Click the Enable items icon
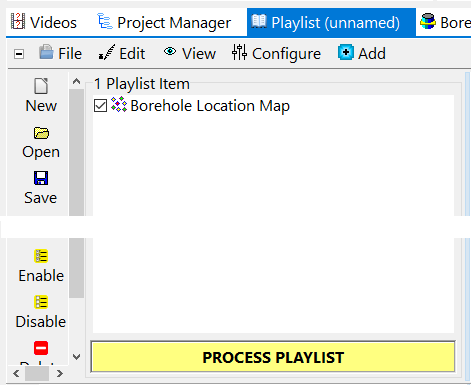Image resolution: width=471 pixels, height=385 pixels. click(41, 256)
